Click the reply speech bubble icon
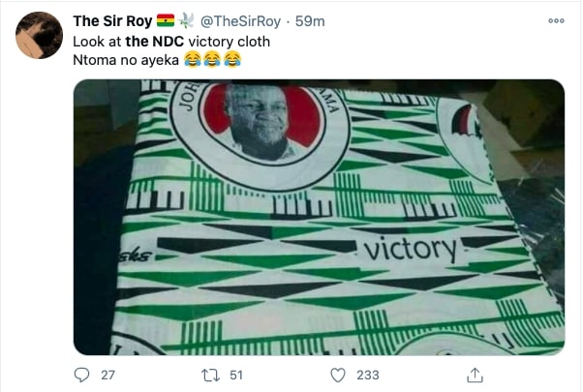 [81, 375]
